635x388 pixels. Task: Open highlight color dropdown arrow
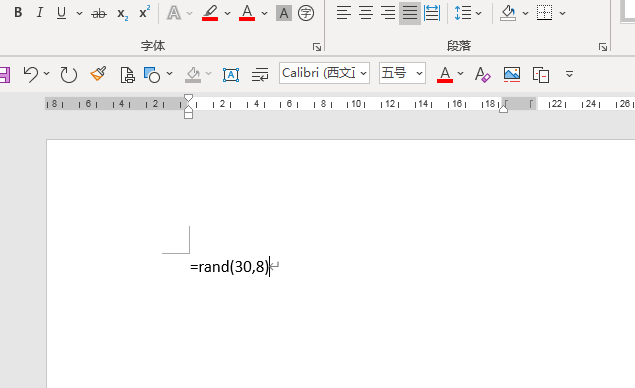228,13
